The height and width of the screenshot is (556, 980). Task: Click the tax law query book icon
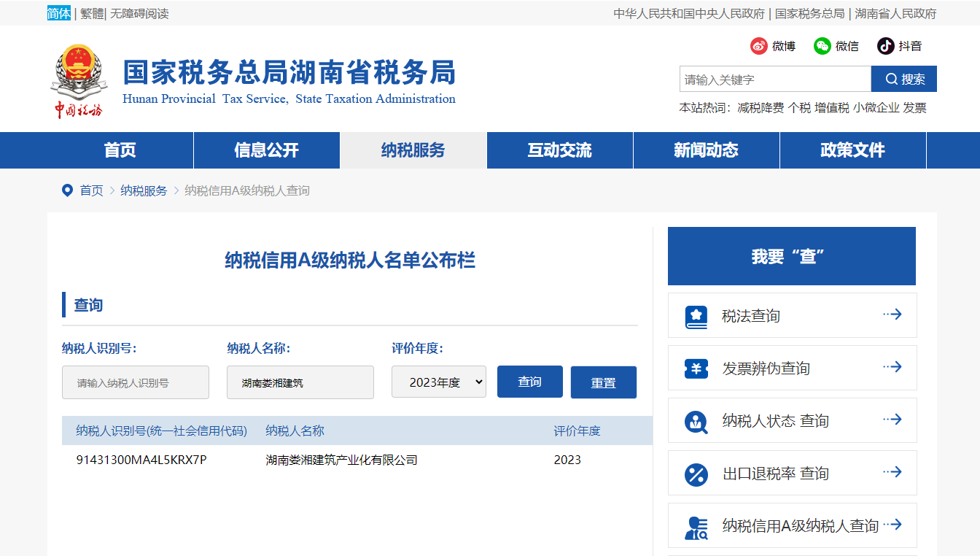click(x=696, y=316)
